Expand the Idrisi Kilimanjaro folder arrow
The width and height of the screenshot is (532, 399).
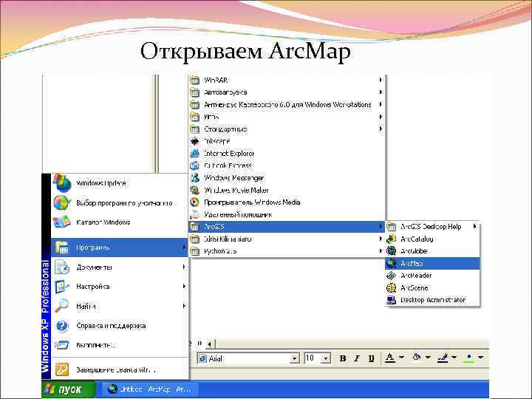[x=381, y=239]
